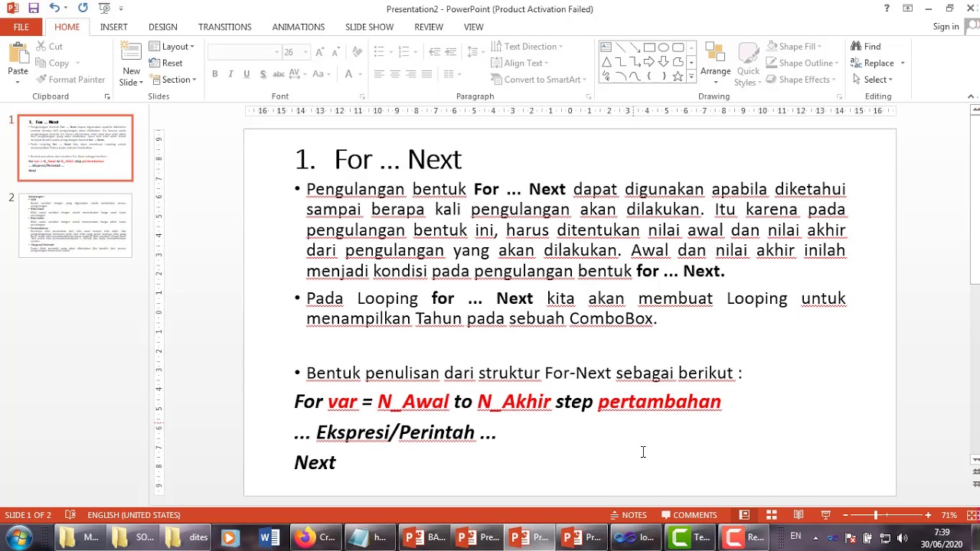Toggle Italic formatting
The image size is (980, 551).
[x=231, y=74]
